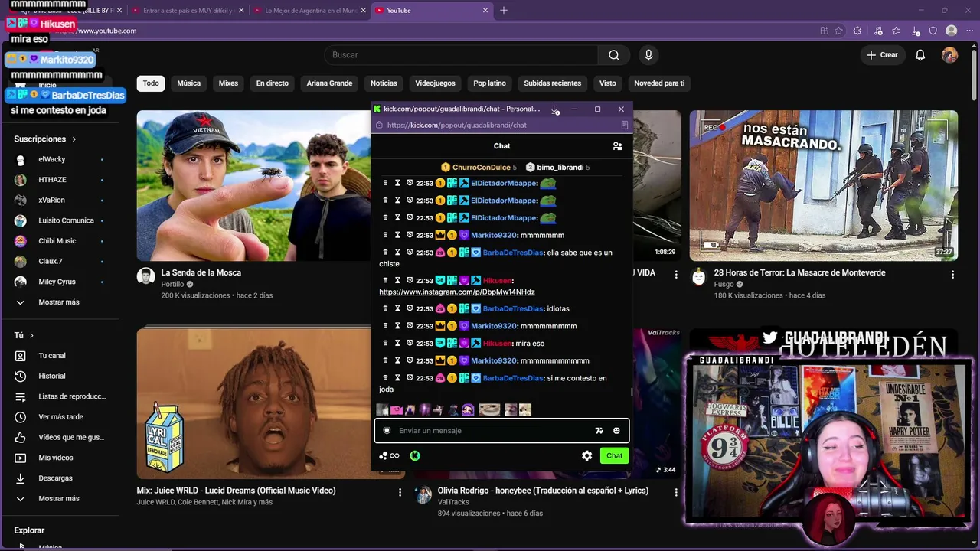
Task: Select the En directo filter chip
Action: (273, 83)
